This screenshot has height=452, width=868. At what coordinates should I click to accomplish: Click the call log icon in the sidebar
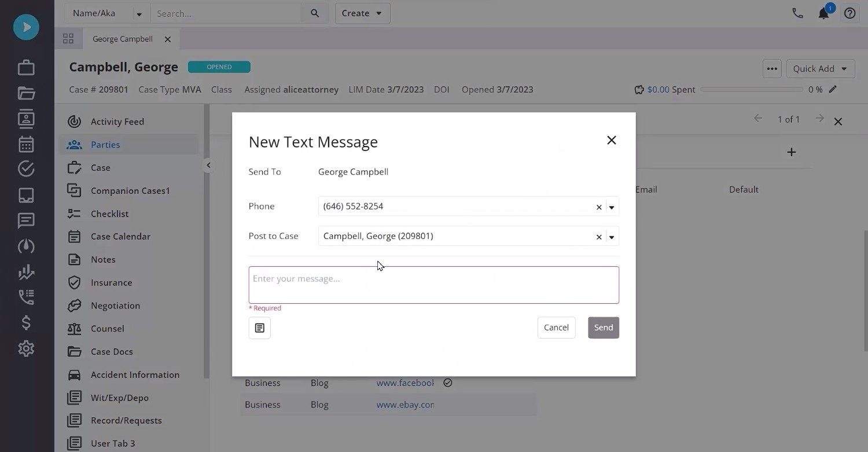(25, 297)
